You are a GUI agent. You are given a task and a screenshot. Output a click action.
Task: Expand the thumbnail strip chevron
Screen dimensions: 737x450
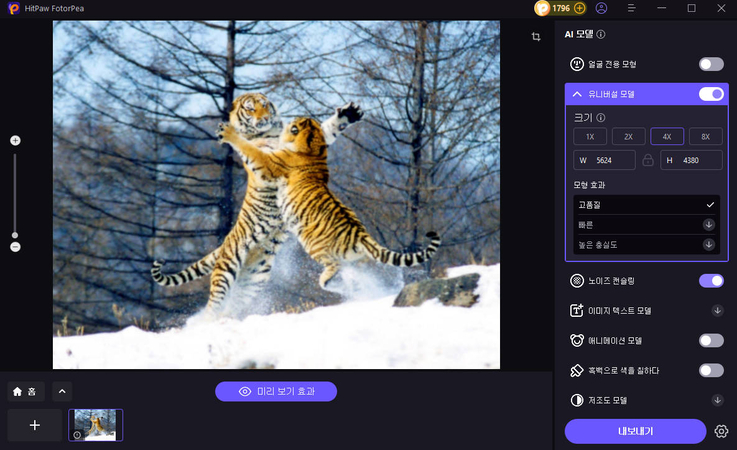coord(62,391)
